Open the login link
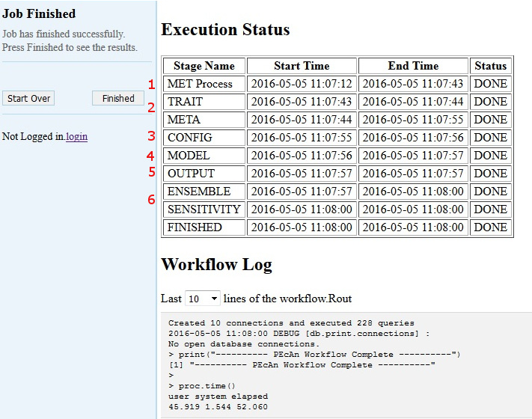 (x=76, y=136)
